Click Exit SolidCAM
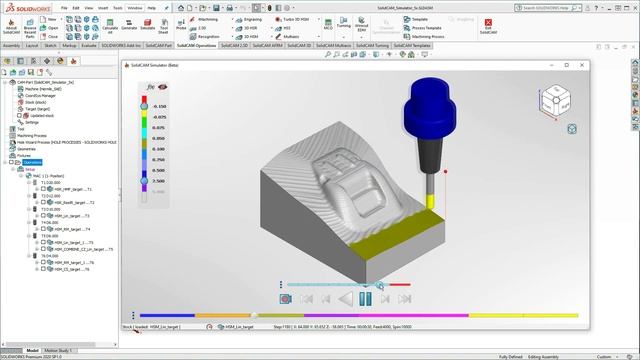 (x=488, y=26)
